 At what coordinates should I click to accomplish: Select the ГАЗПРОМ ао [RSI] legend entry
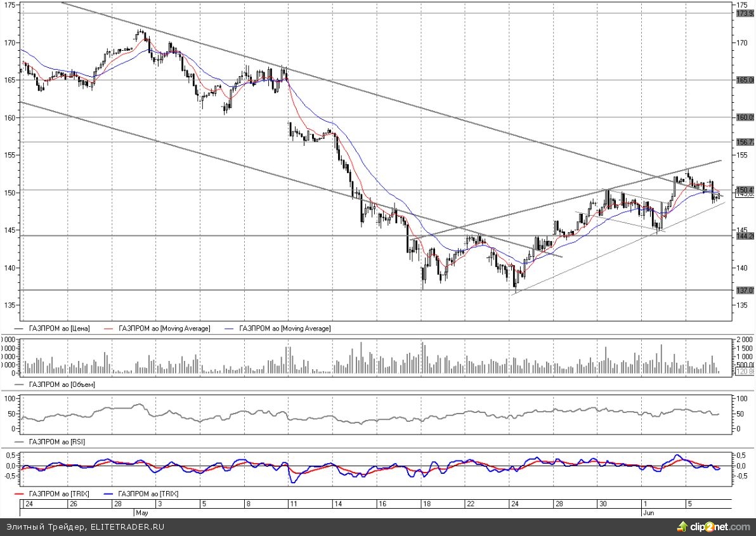tap(58, 440)
